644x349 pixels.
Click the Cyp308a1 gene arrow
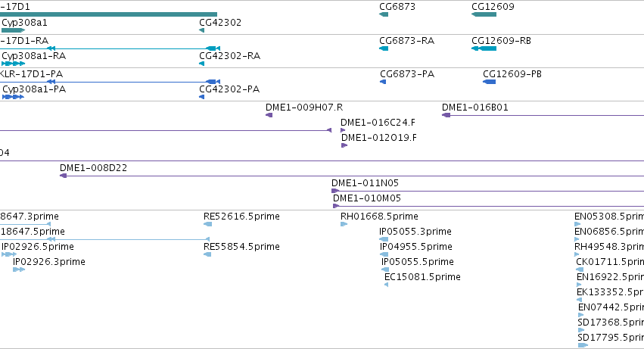13,30
